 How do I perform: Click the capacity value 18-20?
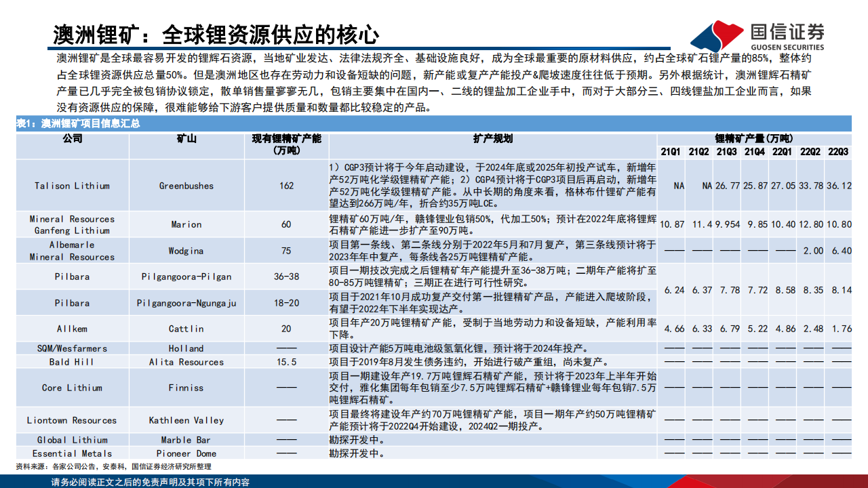[x=286, y=303]
